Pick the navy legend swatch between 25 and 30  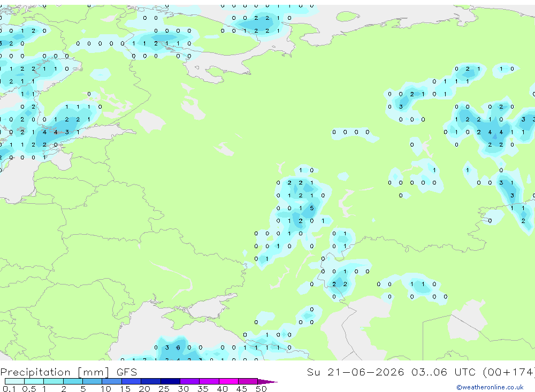170,381
